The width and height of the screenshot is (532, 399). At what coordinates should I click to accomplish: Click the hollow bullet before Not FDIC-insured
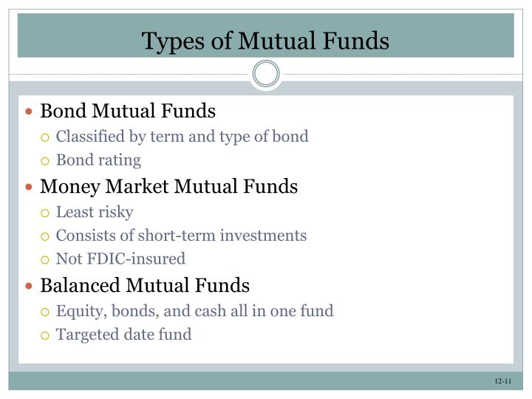pyautogui.click(x=45, y=260)
